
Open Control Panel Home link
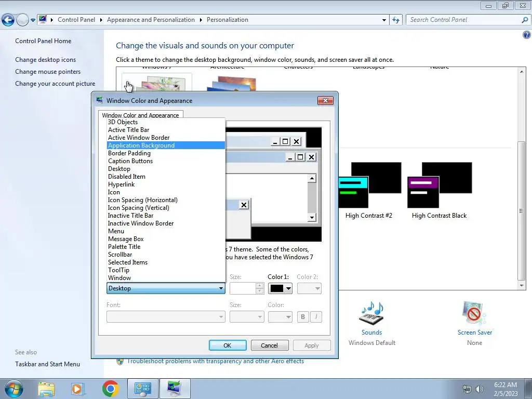tap(43, 41)
